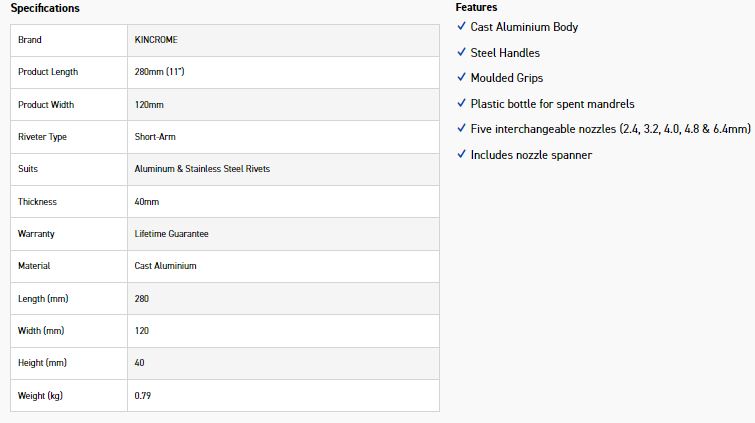This screenshot has height=423, width=755.
Task: Click the Product Length value 280mm
Action: tap(159, 72)
